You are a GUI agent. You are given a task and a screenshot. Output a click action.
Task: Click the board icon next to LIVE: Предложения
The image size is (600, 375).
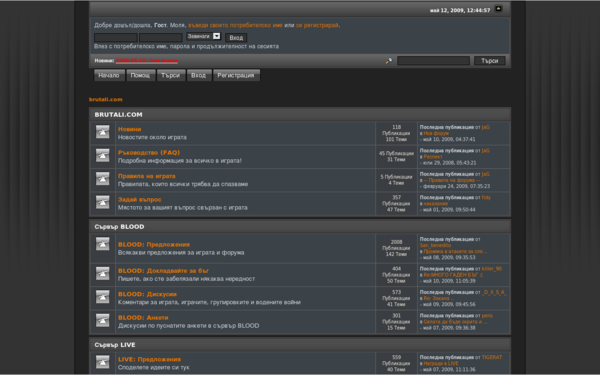click(103, 362)
